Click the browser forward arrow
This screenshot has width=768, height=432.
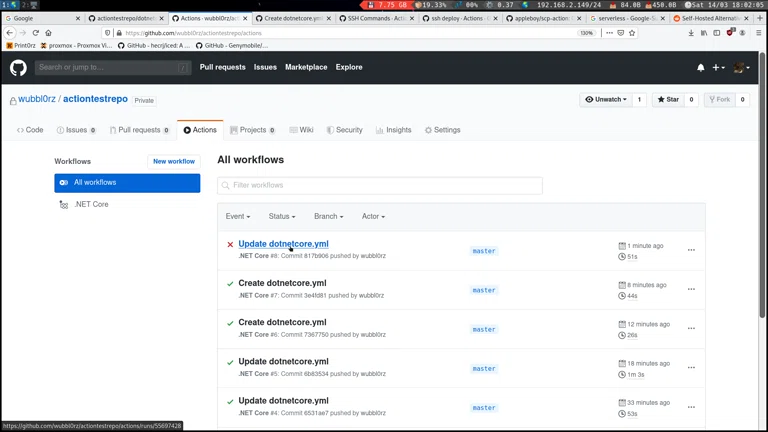pyautogui.click(x=23, y=33)
